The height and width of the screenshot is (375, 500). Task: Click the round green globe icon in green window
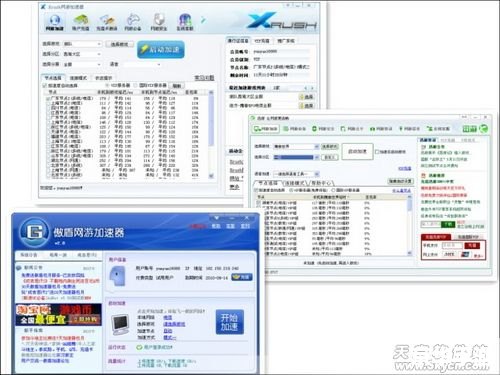coord(484,129)
